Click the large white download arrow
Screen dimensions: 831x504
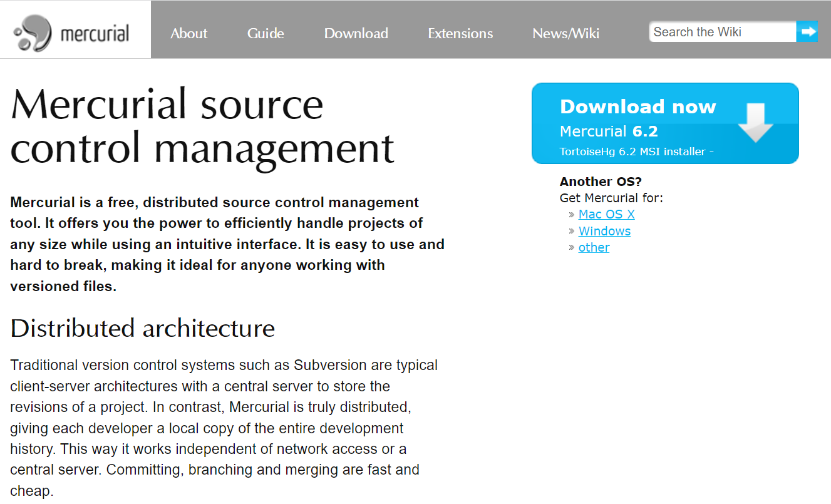coord(755,122)
